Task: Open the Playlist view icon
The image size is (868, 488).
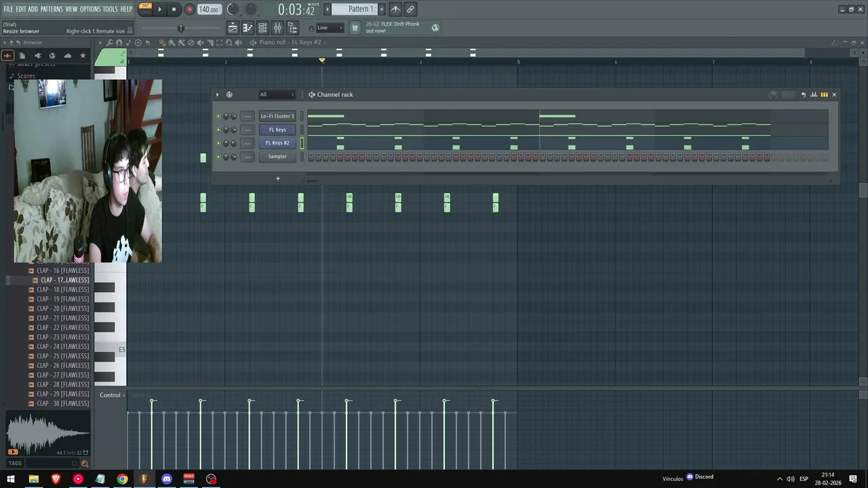Action: (x=233, y=28)
